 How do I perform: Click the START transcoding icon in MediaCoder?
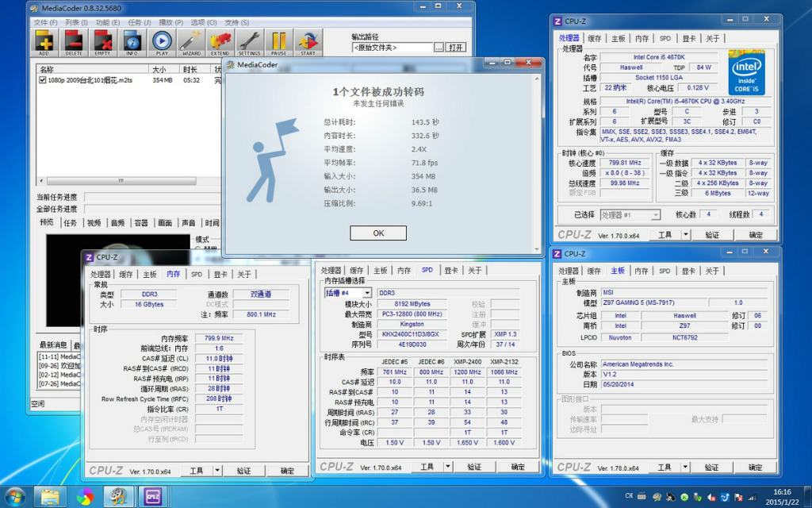tap(308, 43)
